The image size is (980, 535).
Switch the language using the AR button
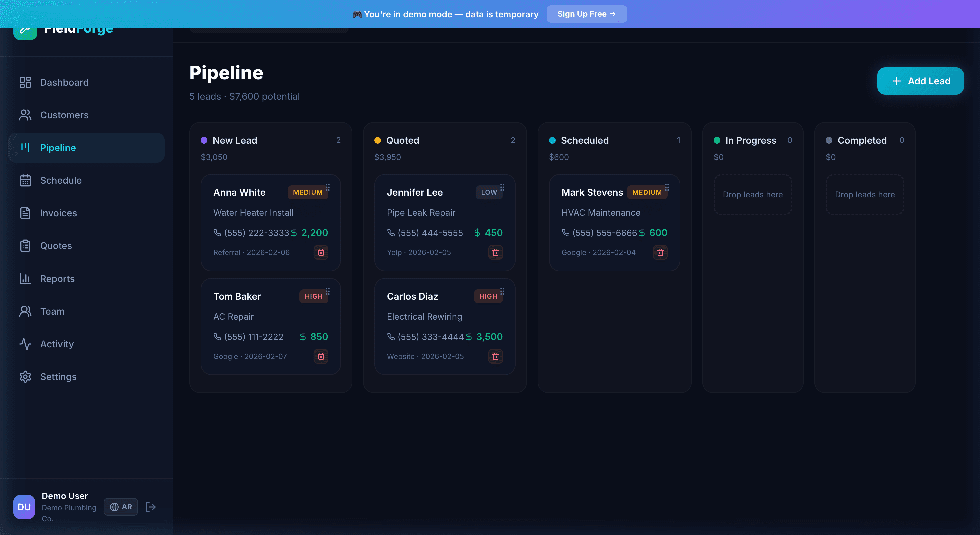pyautogui.click(x=121, y=507)
